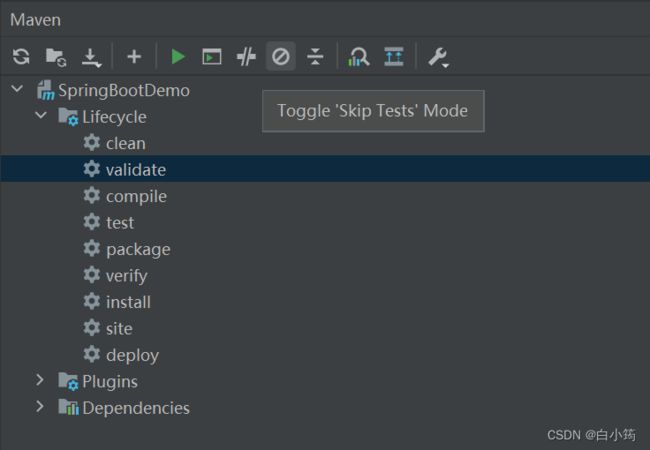
Task: Open Maven settings wrench dropdown
Action: pyautogui.click(x=439, y=57)
